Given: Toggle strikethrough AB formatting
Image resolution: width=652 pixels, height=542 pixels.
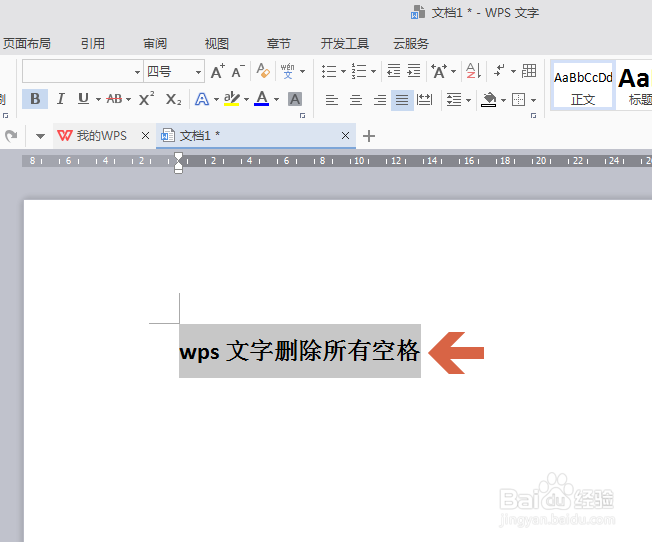Looking at the screenshot, I should 114,99.
